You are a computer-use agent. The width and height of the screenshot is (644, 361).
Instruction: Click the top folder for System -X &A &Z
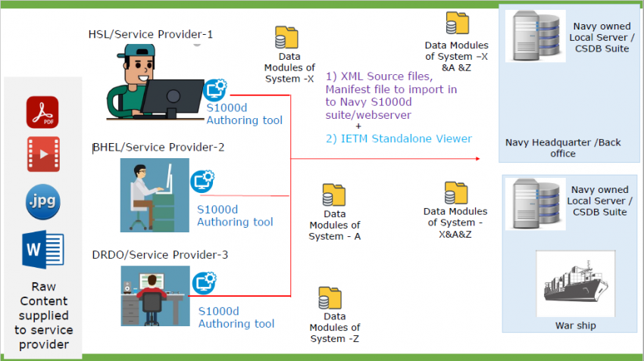(457, 23)
